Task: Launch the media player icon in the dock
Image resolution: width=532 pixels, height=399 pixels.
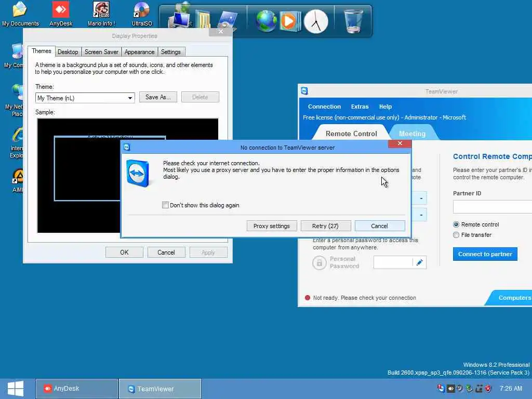Action: click(x=289, y=21)
